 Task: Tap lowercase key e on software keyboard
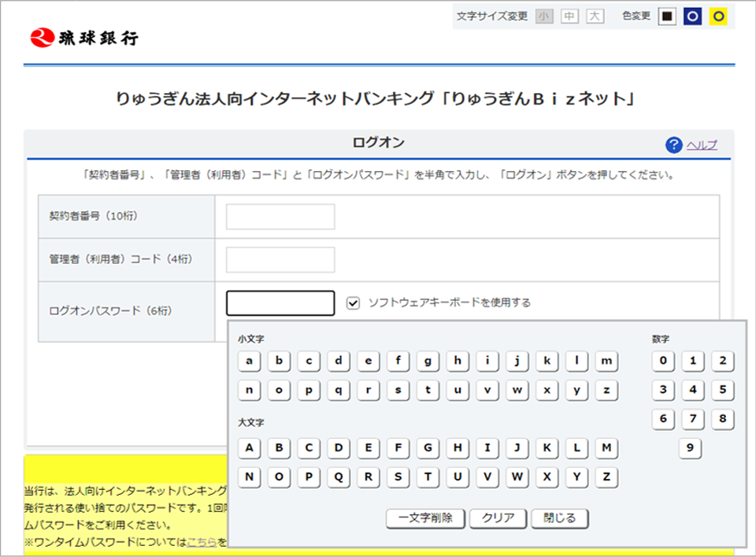(369, 361)
